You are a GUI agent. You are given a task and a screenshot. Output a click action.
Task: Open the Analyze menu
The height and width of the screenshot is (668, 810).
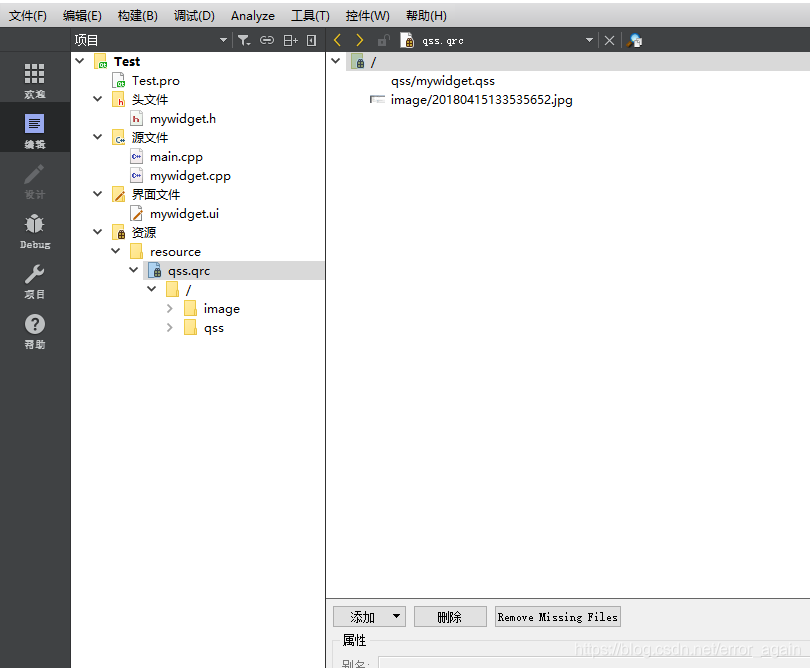253,16
